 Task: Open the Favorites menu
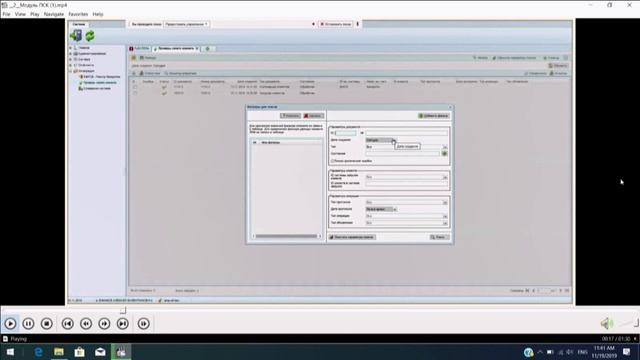tap(78, 14)
